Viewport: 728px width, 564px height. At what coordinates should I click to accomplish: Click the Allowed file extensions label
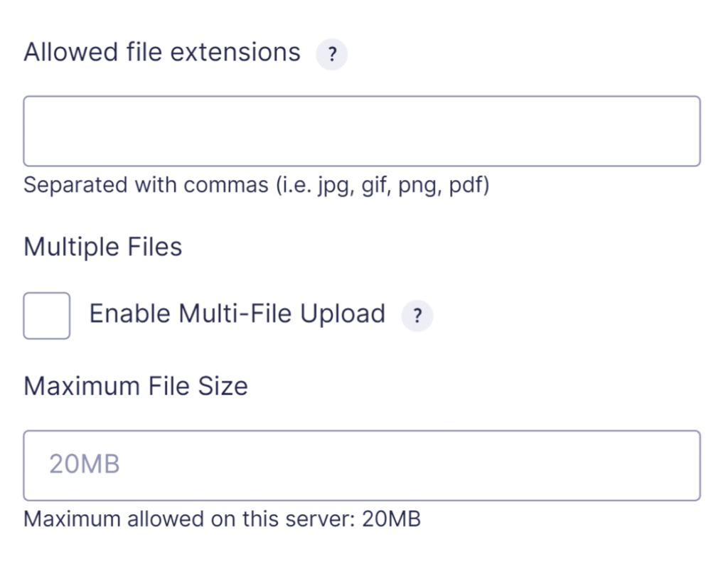(x=161, y=52)
